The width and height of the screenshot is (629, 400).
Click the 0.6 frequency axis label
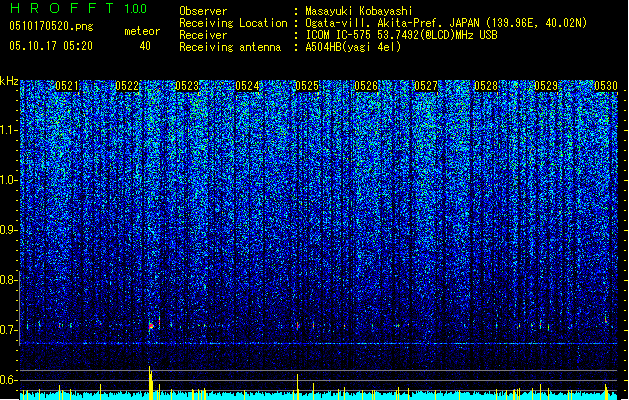(x=8, y=380)
